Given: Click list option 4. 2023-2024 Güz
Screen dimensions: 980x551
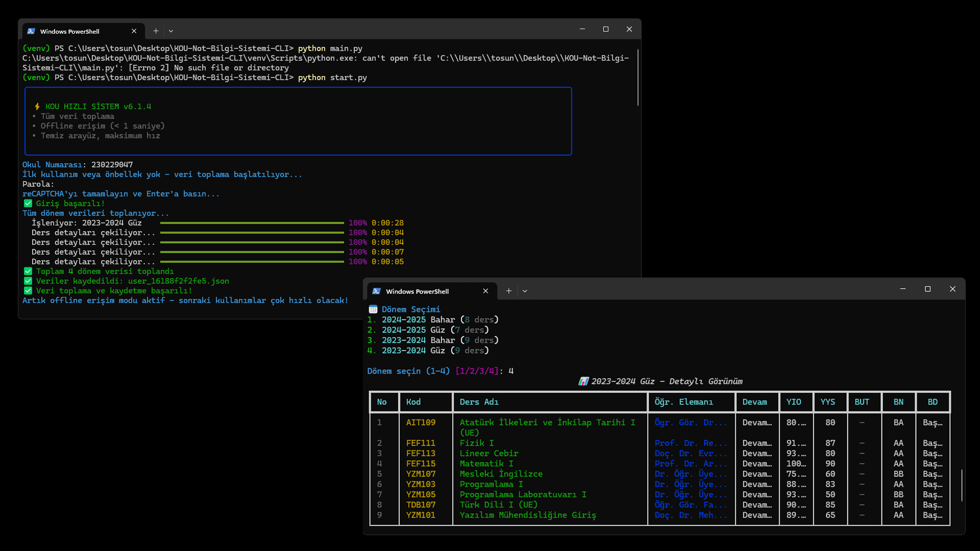Looking at the screenshot, I should click(x=428, y=350).
